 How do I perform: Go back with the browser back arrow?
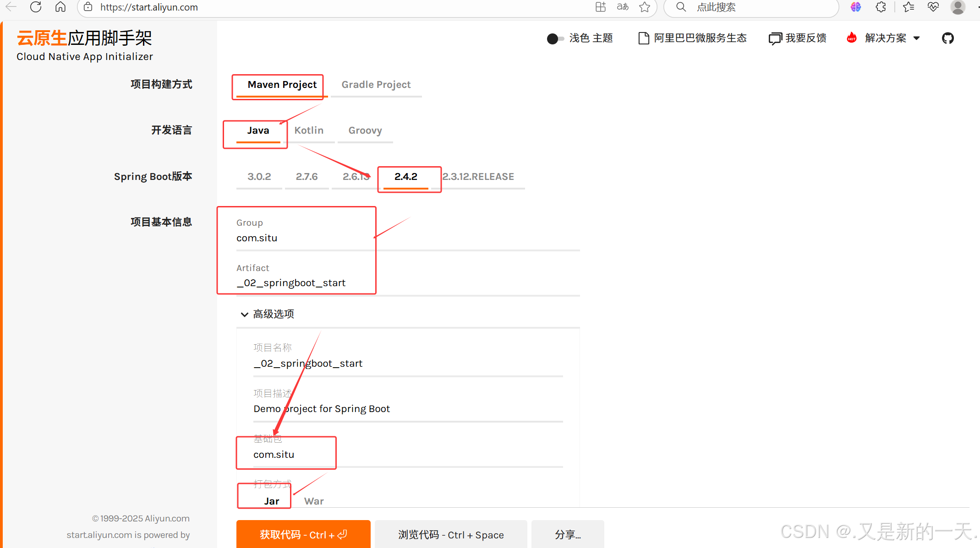[11, 7]
